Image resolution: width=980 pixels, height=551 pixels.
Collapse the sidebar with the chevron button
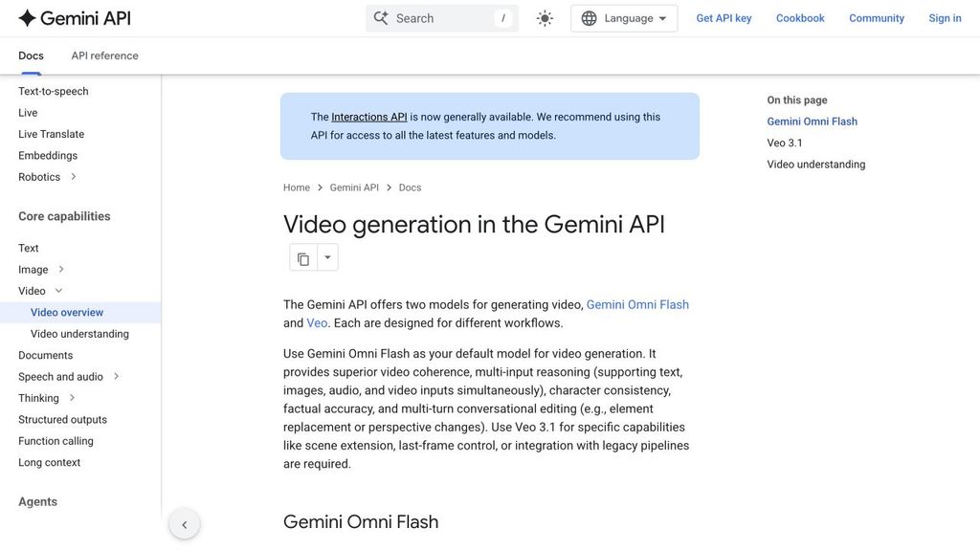point(185,525)
